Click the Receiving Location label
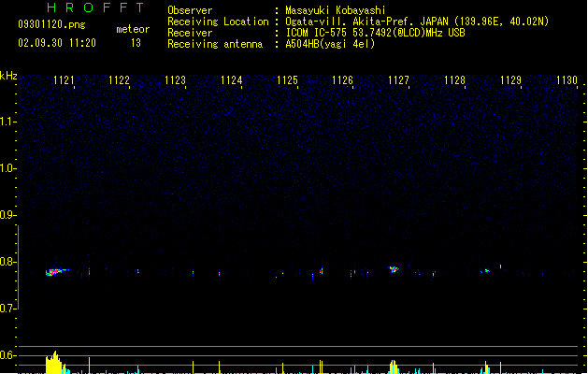Viewport: 588px width, 374px height. (x=218, y=22)
